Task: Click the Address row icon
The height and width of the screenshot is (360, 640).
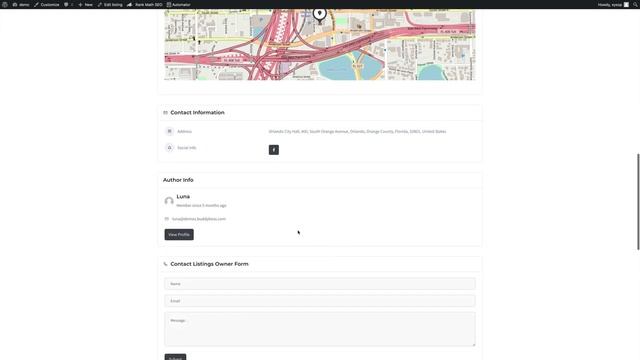Action: point(169,131)
